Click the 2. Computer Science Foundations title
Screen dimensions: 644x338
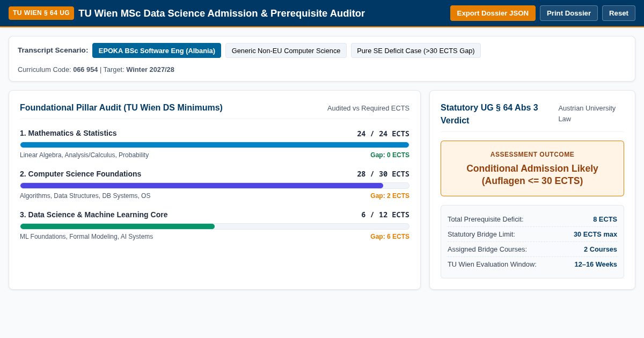(80, 174)
